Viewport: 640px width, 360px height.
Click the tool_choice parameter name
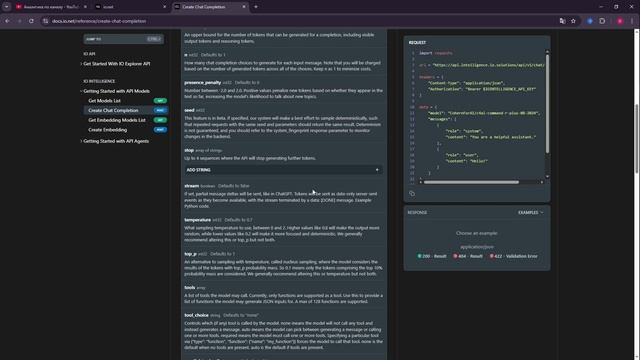click(196, 315)
